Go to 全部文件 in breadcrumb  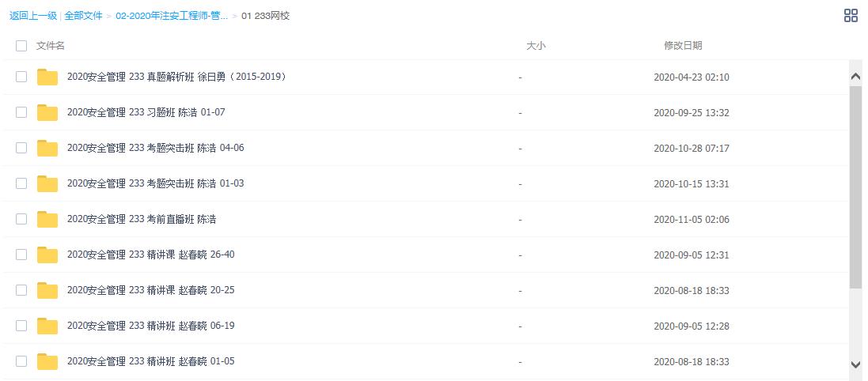pyautogui.click(x=83, y=16)
